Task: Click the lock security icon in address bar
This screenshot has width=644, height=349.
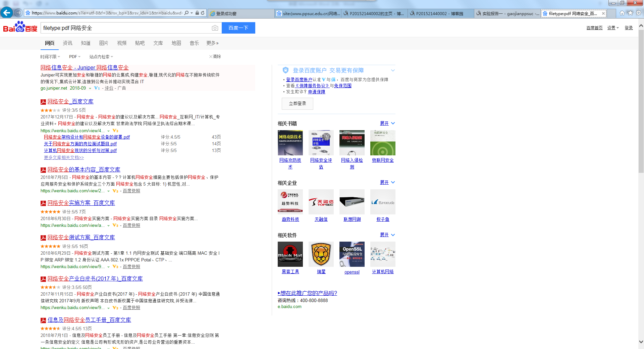Action: tap(197, 13)
